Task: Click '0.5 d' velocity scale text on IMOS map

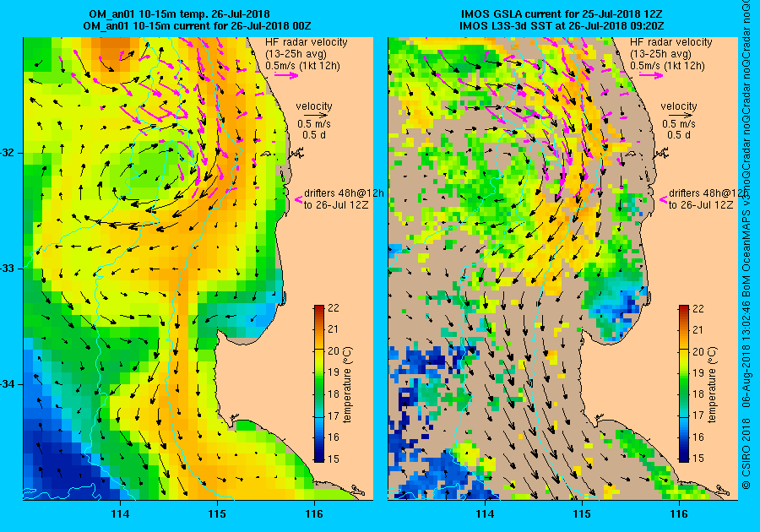Action: (x=679, y=135)
